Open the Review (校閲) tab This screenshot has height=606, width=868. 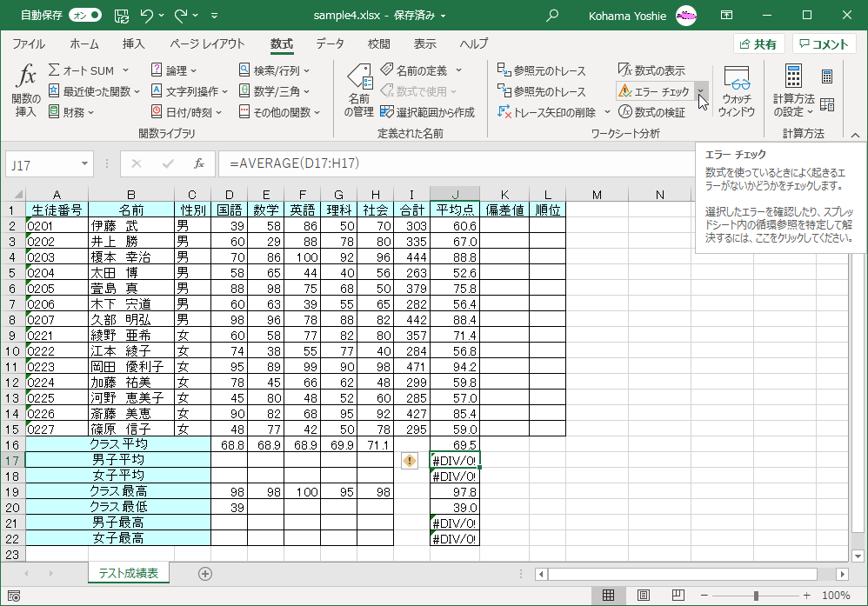click(x=378, y=43)
